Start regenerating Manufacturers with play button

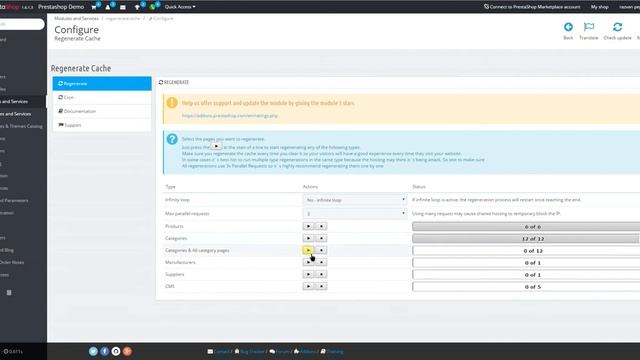tap(309, 262)
